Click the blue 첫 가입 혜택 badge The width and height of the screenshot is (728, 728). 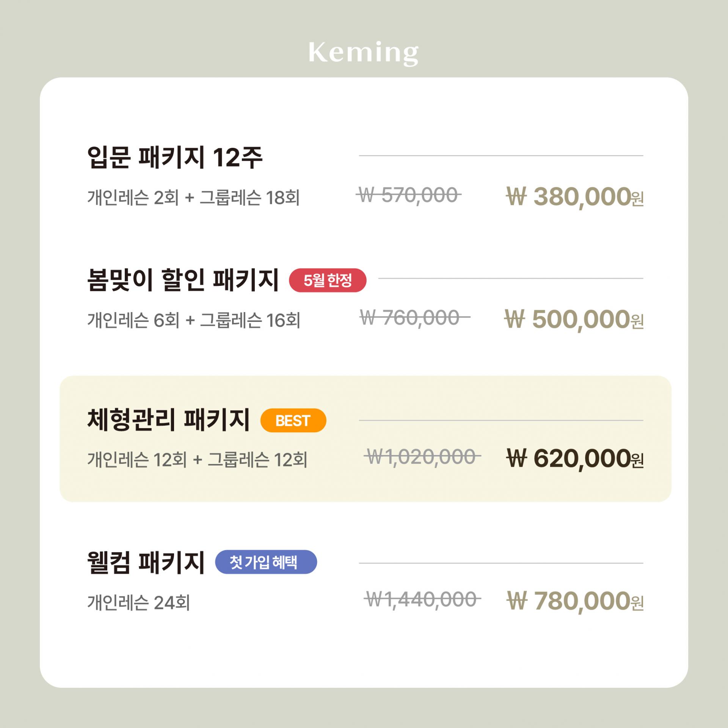click(x=266, y=562)
